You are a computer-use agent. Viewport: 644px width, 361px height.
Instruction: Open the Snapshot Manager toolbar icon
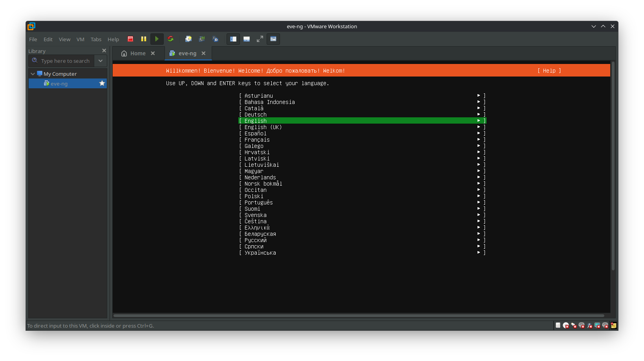215,39
